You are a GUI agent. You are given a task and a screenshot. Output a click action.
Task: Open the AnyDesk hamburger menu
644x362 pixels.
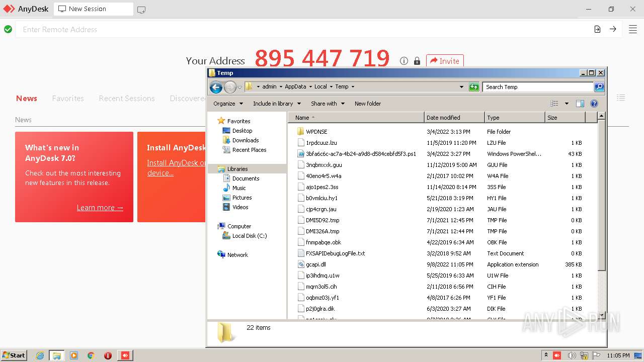coord(633,29)
